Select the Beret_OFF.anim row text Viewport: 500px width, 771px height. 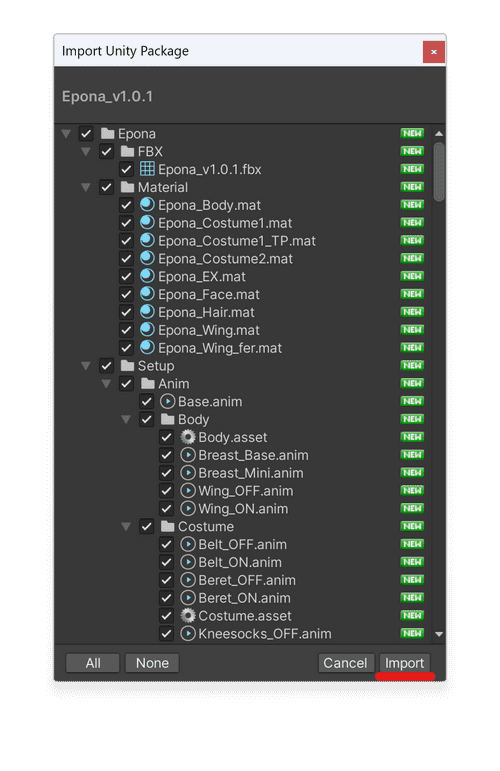coord(247,580)
